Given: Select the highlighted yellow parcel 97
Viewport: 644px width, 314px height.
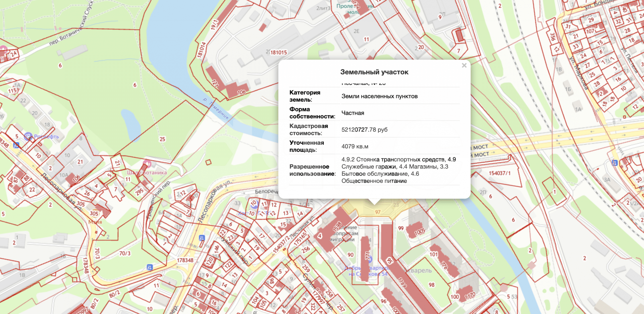Looking at the screenshot, I should click(x=378, y=211).
